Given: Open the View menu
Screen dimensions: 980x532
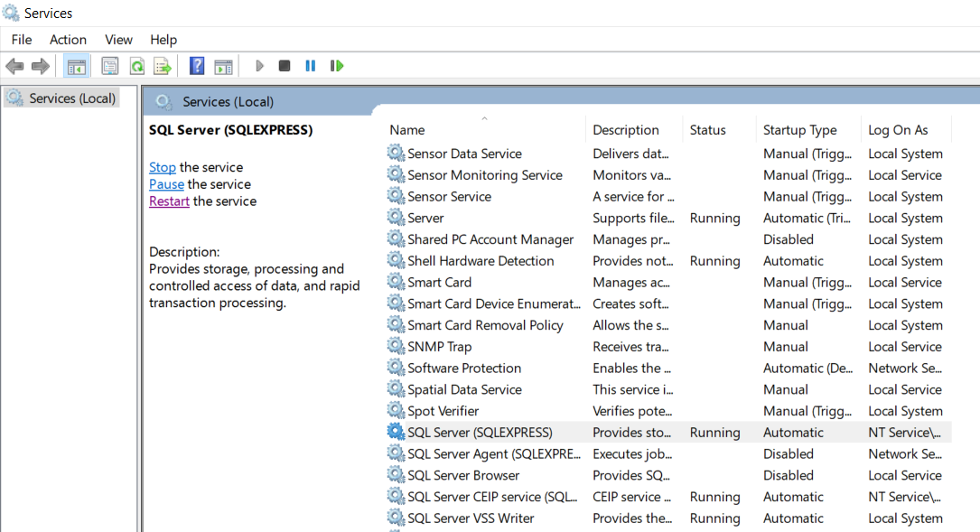Looking at the screenshot, I should point(118,40).
